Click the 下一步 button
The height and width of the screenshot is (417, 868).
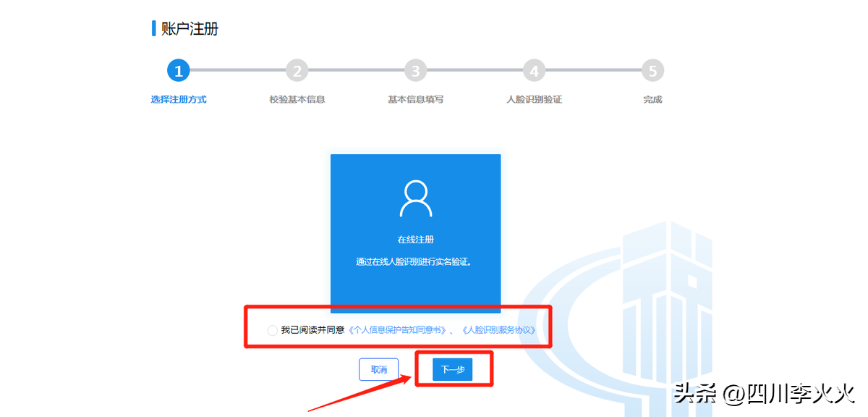452,369
